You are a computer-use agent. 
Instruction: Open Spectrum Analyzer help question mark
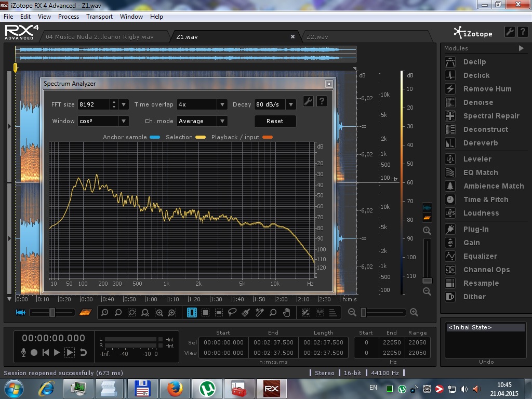[322, 101]
